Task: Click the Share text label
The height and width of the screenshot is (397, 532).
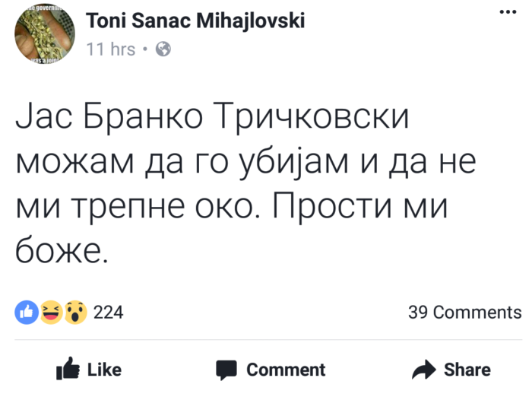Action: point(467,370)
